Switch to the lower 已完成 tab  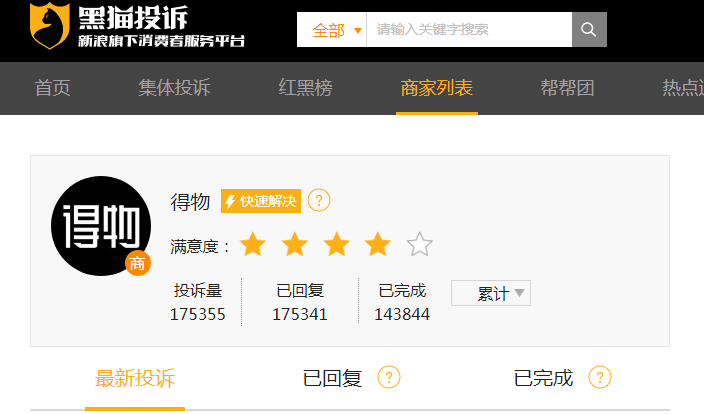[543, 378]
